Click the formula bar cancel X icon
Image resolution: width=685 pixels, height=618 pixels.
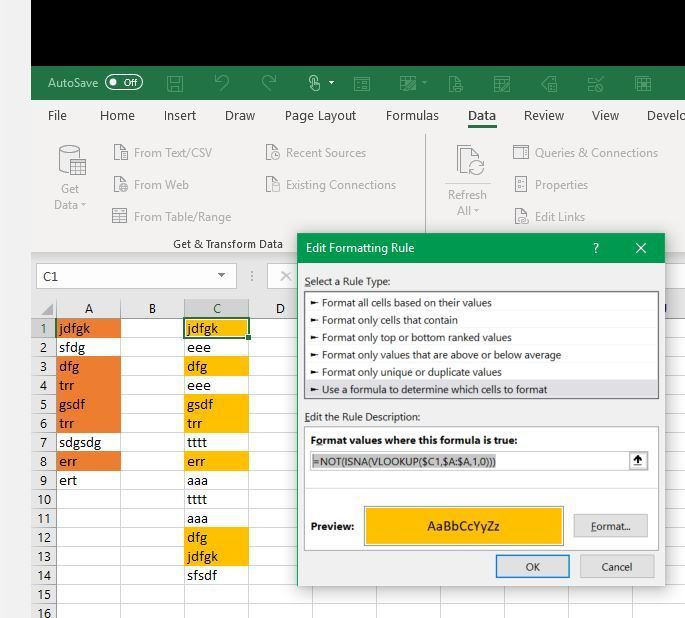[285, 276]
